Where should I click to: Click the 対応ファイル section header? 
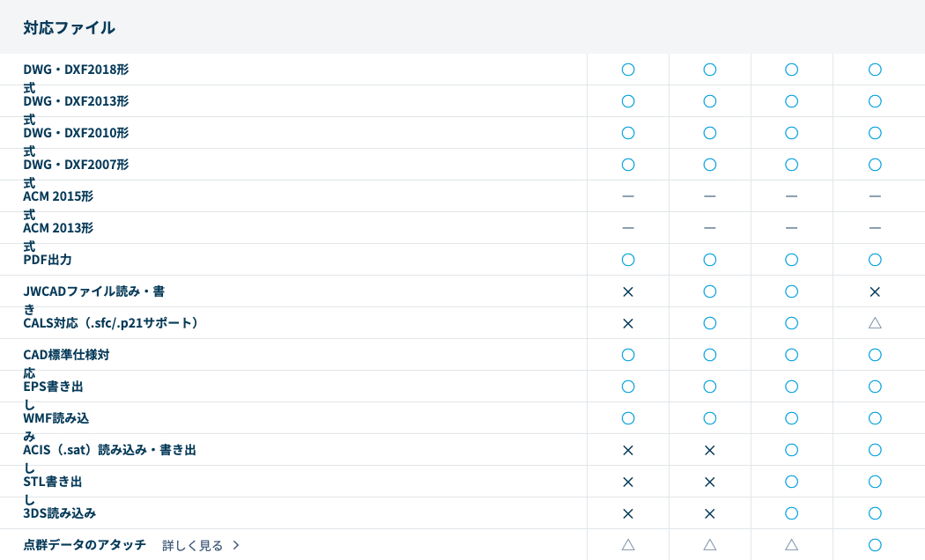pyautogui.click(x=70, y=27)
